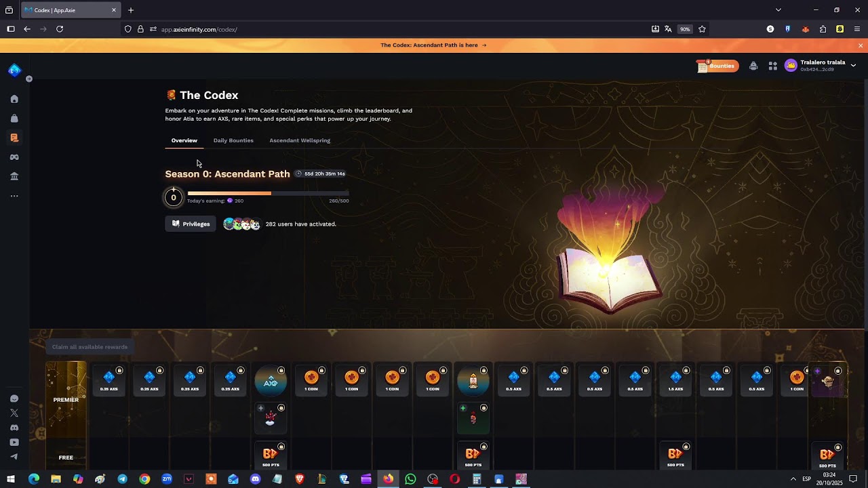868x488 pixels.
Task: Click the ESP language indicator
Action: coord(807,479)
